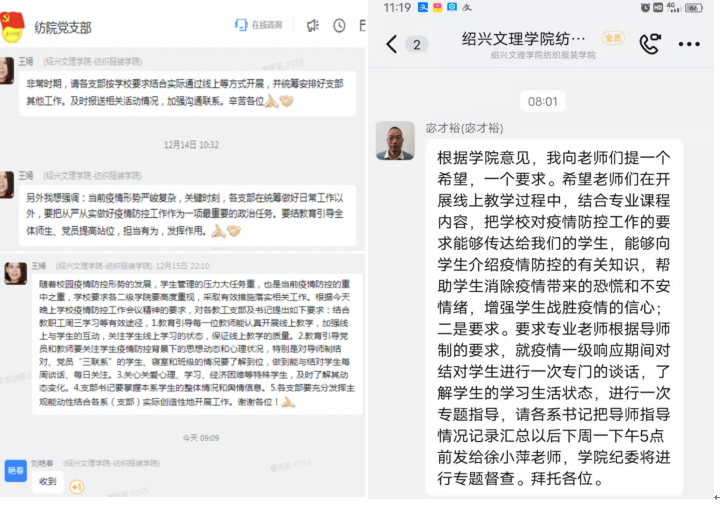
Task: Select the 收到 reply message bubble
Action: (48, 482)
